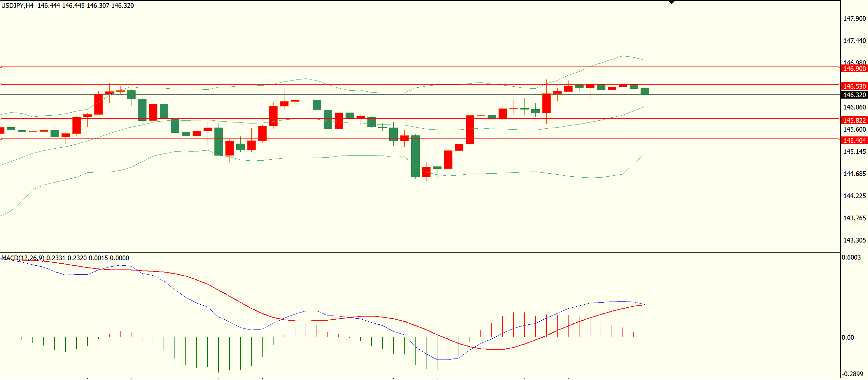Click the right handle of 146.900 line
868x380 pixels.
coord(839,67)
